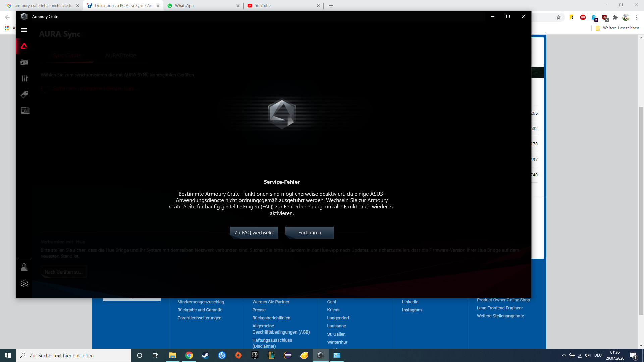The image size is (644, 362).
Task: Open Chrome's three-dot menu
Action: pos(637,17)
